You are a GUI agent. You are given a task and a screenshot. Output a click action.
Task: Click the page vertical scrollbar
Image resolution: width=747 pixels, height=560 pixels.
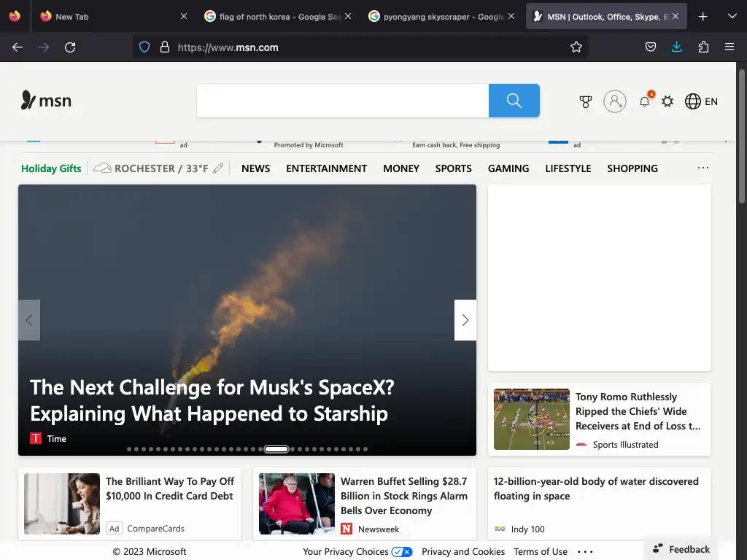742,137
